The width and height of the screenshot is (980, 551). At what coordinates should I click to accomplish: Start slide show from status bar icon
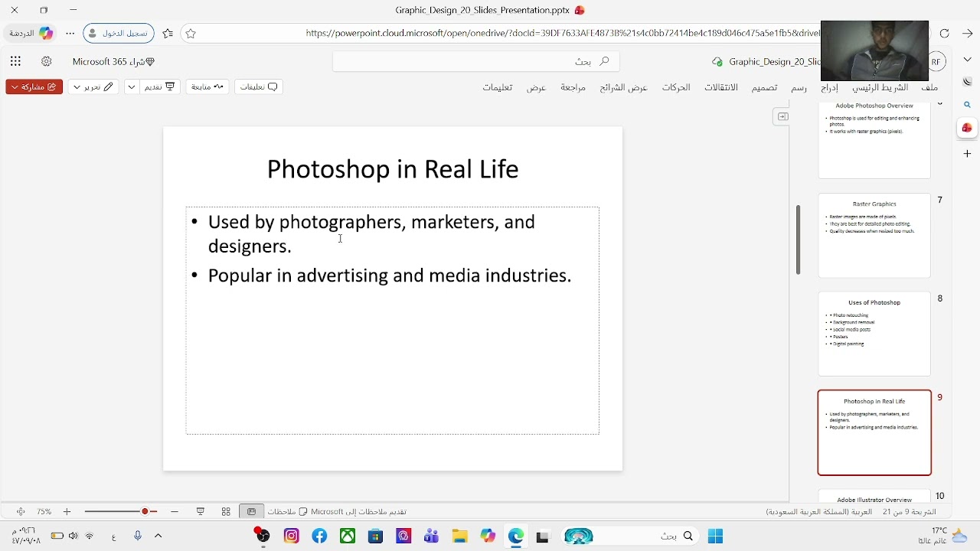(201, 511)
